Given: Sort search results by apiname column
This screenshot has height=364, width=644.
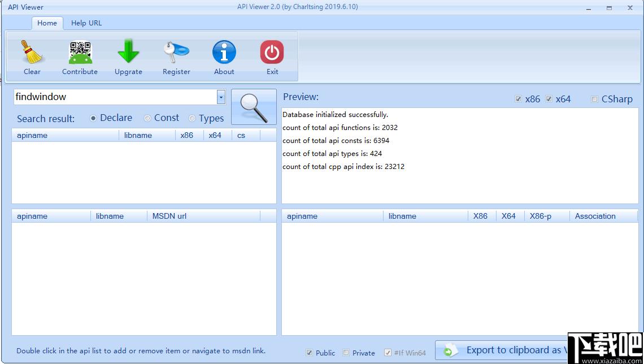Looking at the screenshot, I should pos(66,135).
